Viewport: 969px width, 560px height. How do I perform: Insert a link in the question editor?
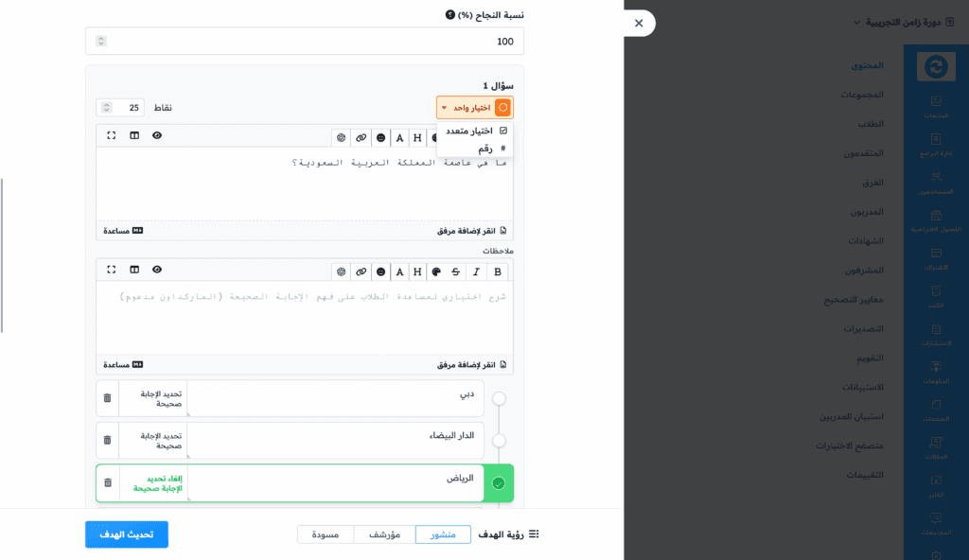361,138
